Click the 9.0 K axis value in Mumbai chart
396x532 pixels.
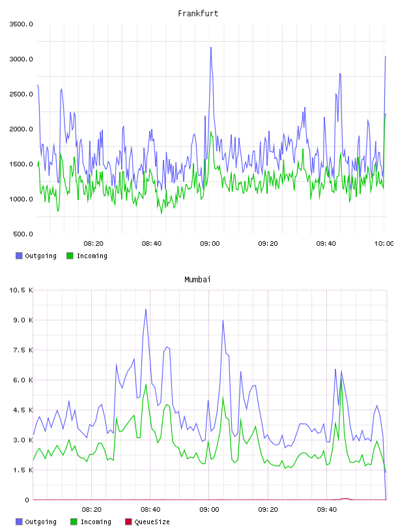coord(23,320)
